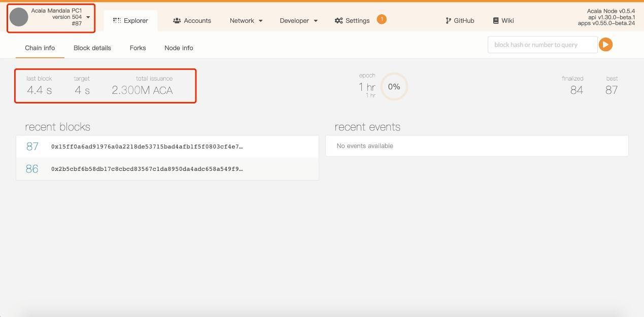Viewport: 644px width, 317px height.
Task: Open the Node info tab
Action: (179, 48)
